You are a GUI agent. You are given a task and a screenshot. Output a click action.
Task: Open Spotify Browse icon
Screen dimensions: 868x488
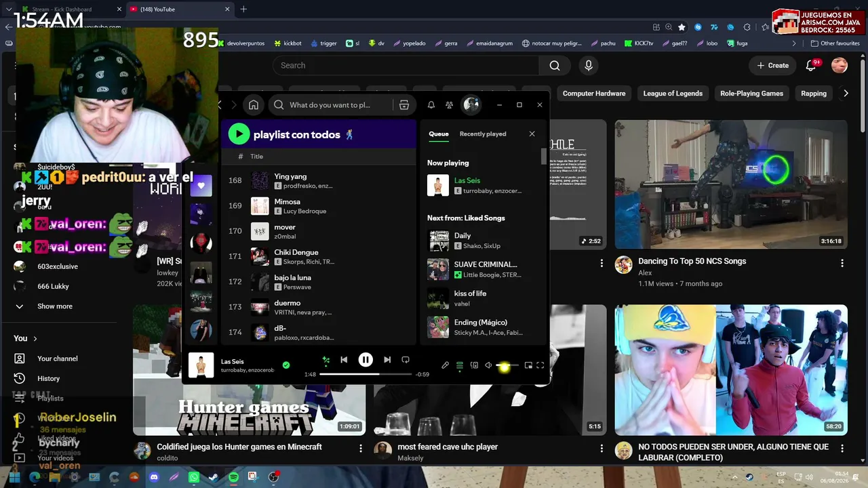[404, 105]
